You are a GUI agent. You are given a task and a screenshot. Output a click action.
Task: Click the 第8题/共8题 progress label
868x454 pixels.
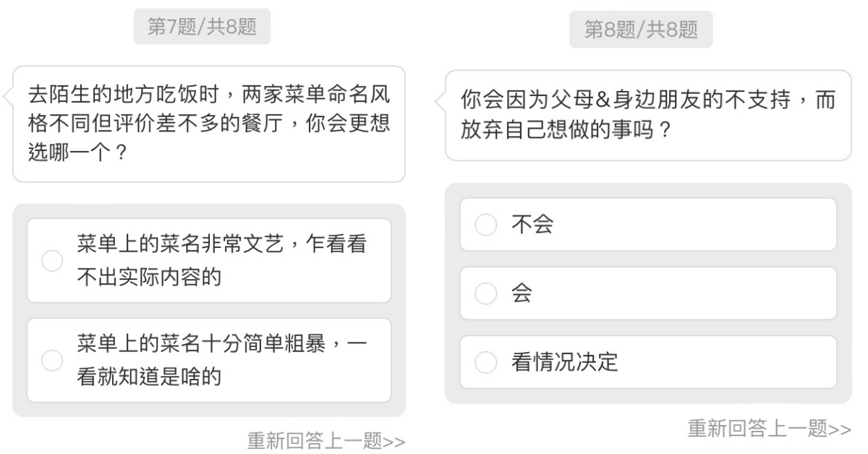tap(641, 31)
